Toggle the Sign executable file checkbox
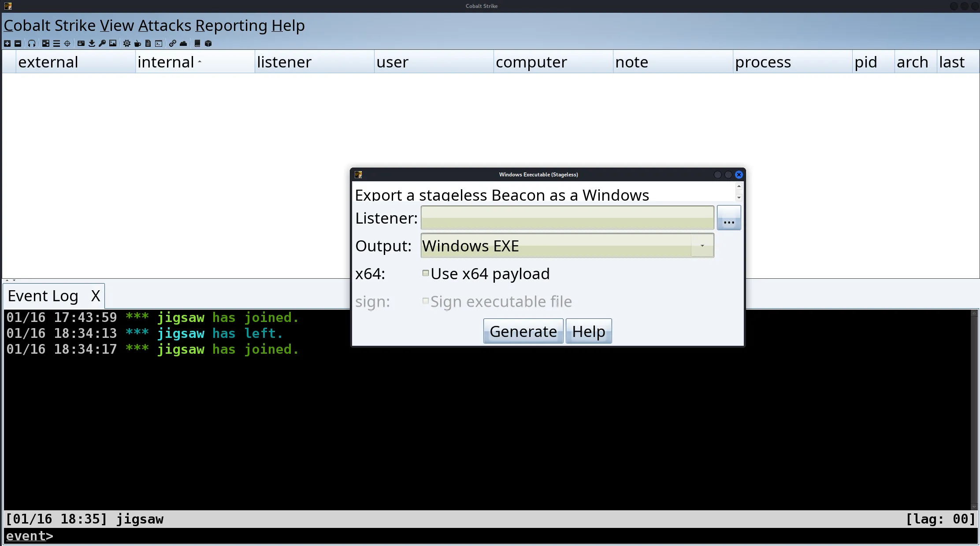Viewport: 980px width, 546px height. 426,301
